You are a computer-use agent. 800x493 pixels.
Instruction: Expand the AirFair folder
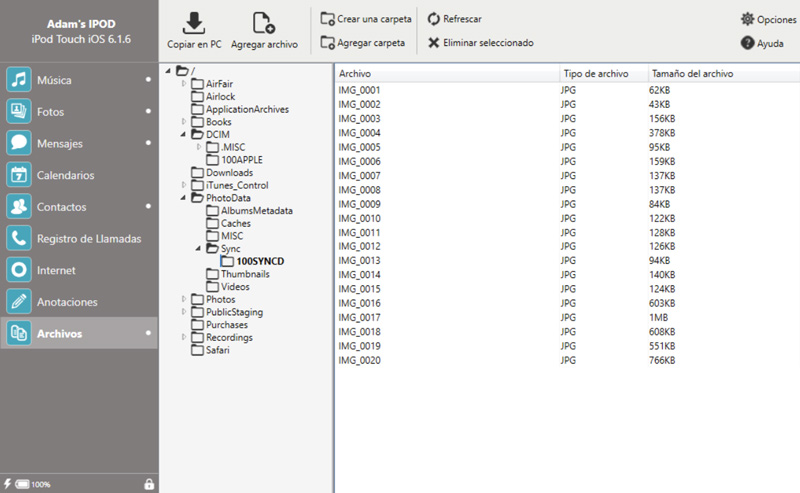click(x=184, y=83)
